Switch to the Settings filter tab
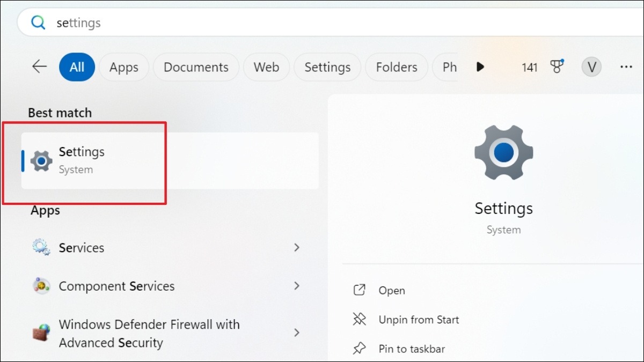Screen dimensions: 644x362 pyautogui.click(x=327, y=67)
